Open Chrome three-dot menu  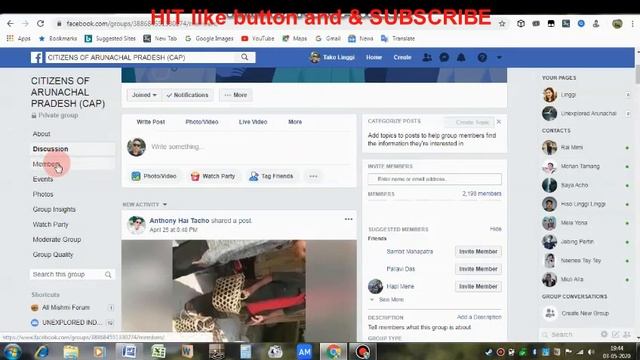click(633, 24)
